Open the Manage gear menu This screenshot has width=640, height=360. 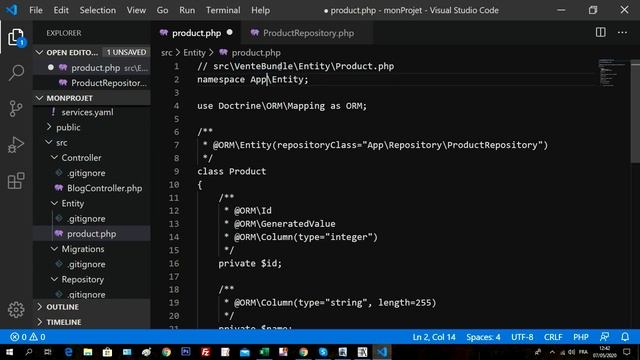pos(16,310)
